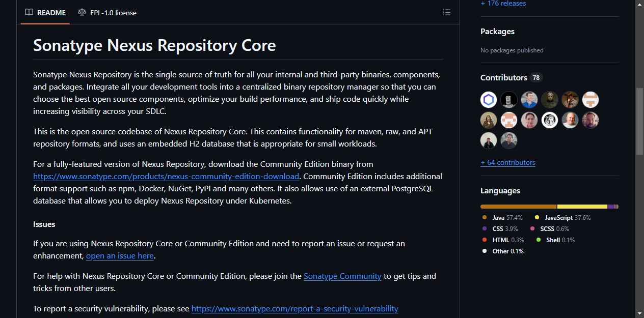
Task: Open the long dark-haired woman avatar
Action: 489,120
